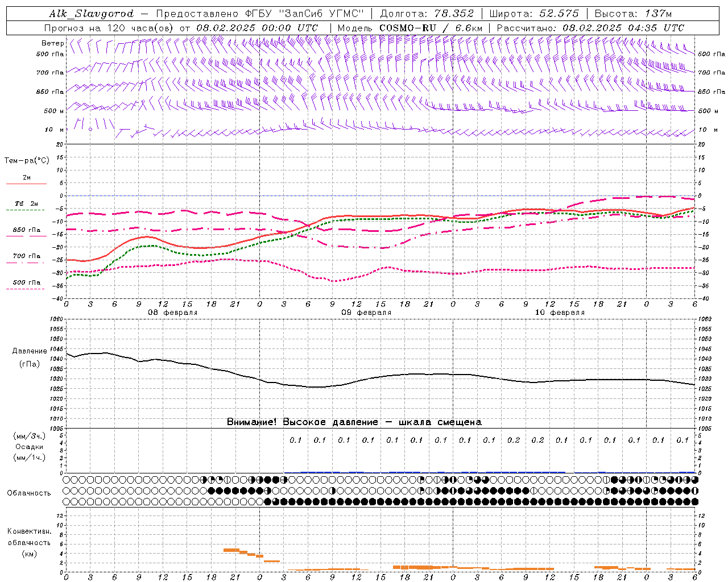The width and height of the screenshot is (728, 582).
Task: Select the warning Внимание! Высокое давление — шкала смещена
Action: 354,422
